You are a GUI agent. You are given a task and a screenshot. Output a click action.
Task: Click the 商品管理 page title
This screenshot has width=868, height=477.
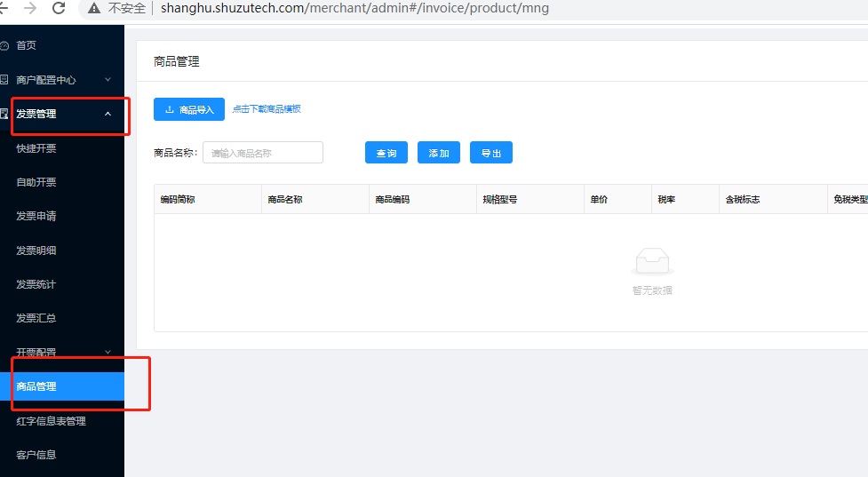tap(177, 61)
